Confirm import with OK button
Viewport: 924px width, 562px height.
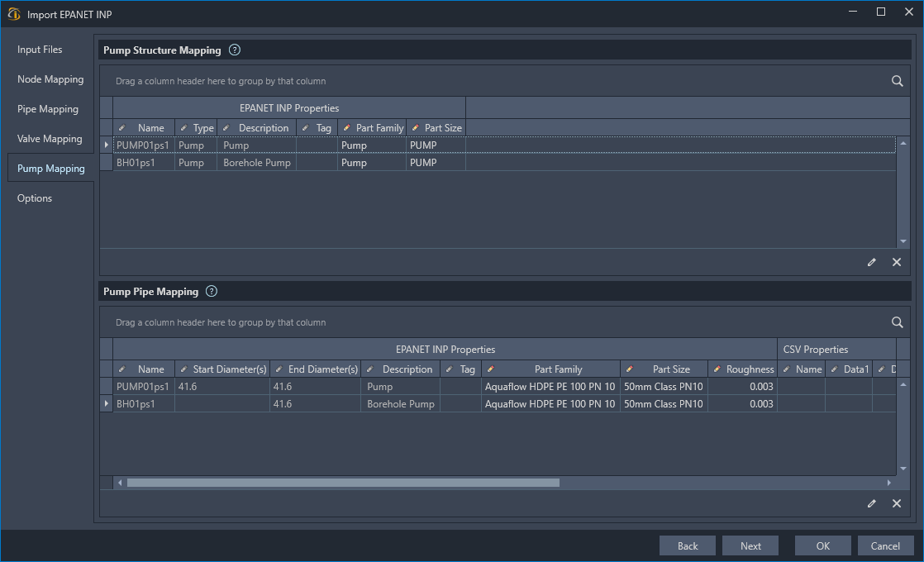pos(822,545)
